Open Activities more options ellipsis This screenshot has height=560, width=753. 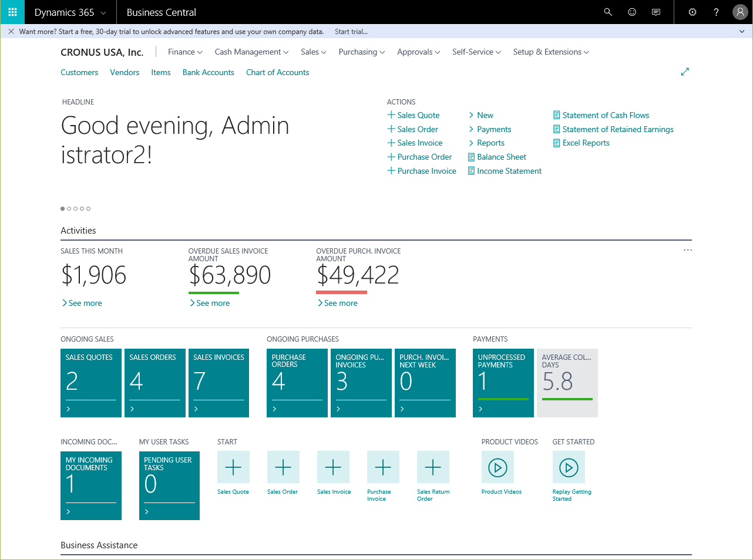[688, 250]
